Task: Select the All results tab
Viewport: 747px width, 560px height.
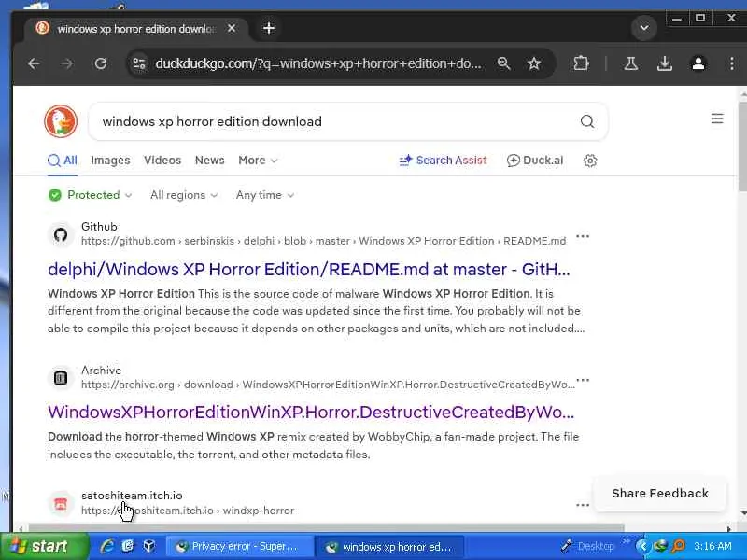Action: pyautogui.click(x=63, y=161)
